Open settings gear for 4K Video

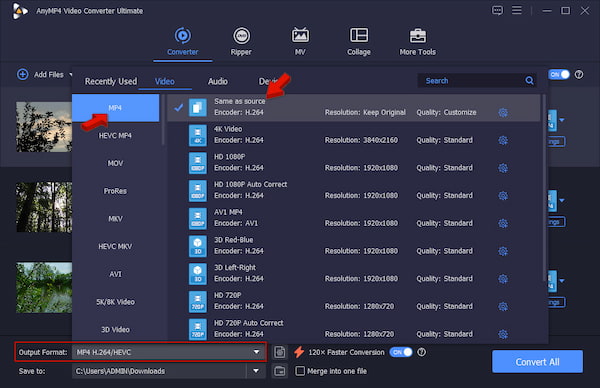coord(503,140)
